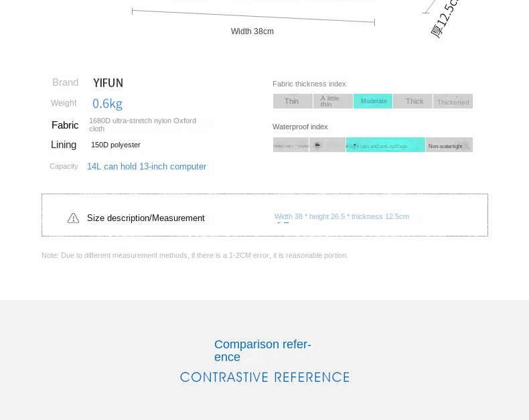
Task: Click the 1680D nylon Oxford cloth text
Action: tap(143, 125)
